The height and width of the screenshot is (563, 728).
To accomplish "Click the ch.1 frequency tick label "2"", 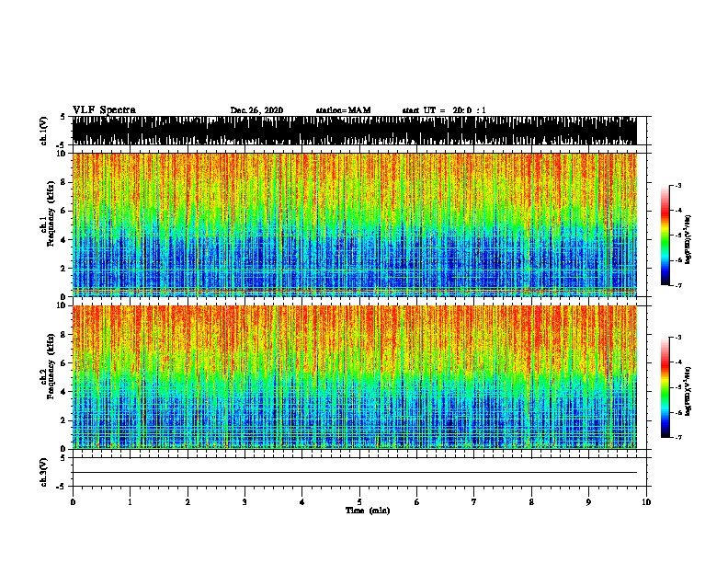I will [64, 268].
